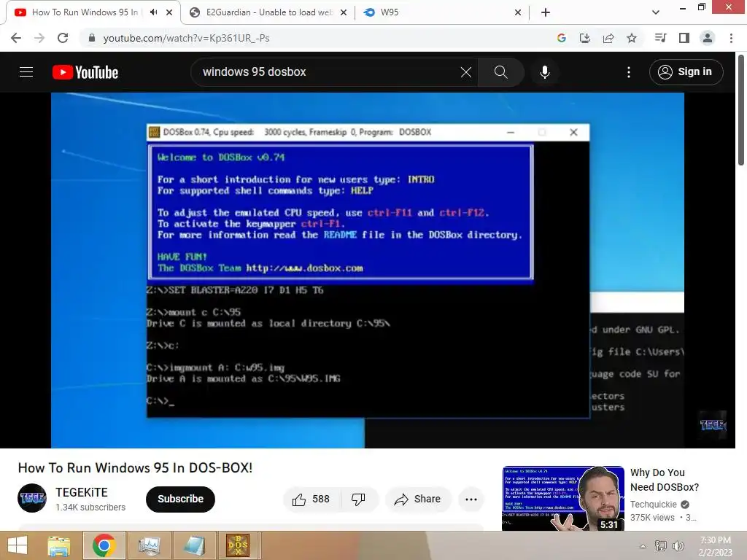Image resolution: width=747 pixels, height=560 pixels.
Task: Open the Windows Start button
Action: point(18,545)
